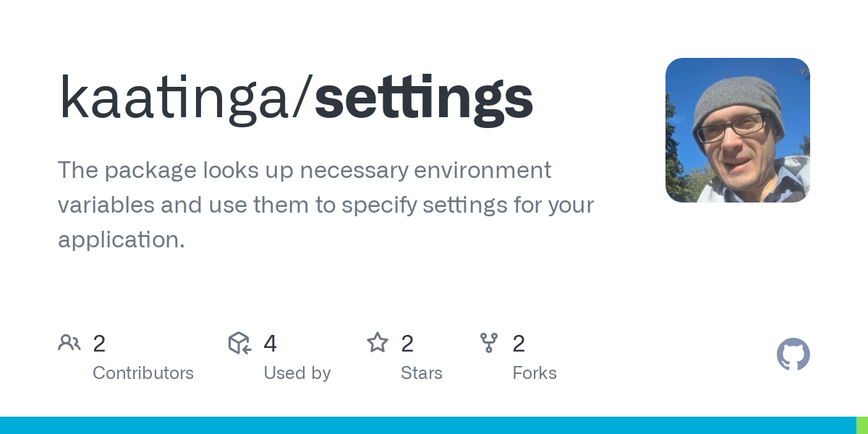Click the GitHub Octocat logo
Screen dimensions: 868x434
click(x=793, y=354)
